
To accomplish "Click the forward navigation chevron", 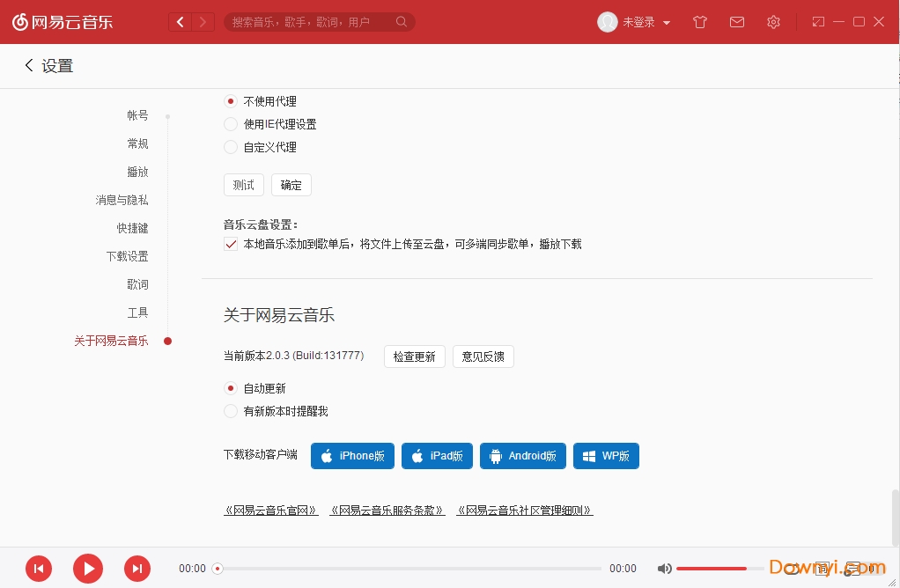I will pos(203,22).
